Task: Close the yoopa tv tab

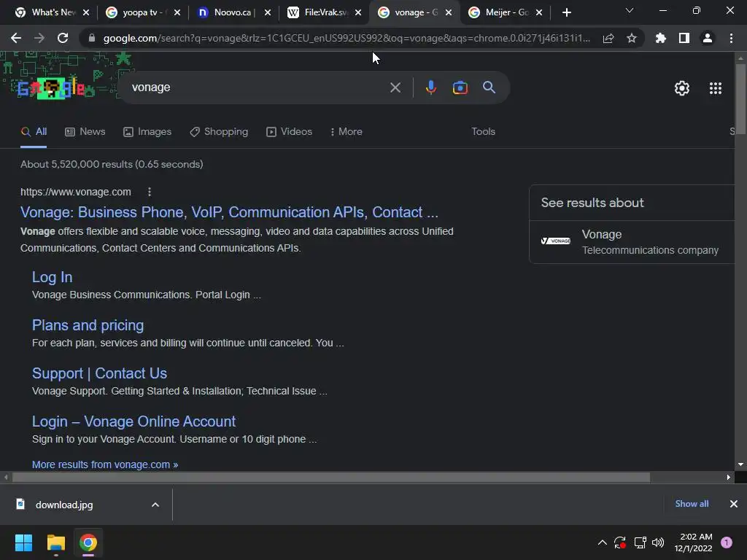Action: coord(177,12)
